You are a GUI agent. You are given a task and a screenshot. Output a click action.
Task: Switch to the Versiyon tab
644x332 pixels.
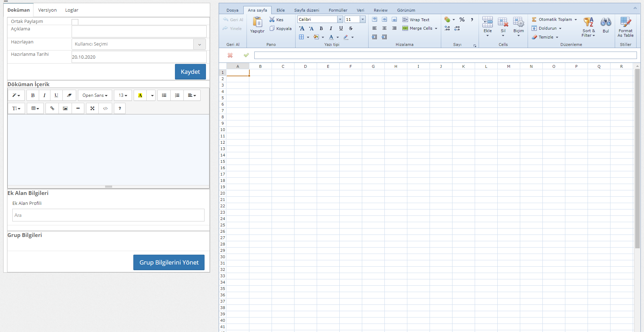(48, 10)
